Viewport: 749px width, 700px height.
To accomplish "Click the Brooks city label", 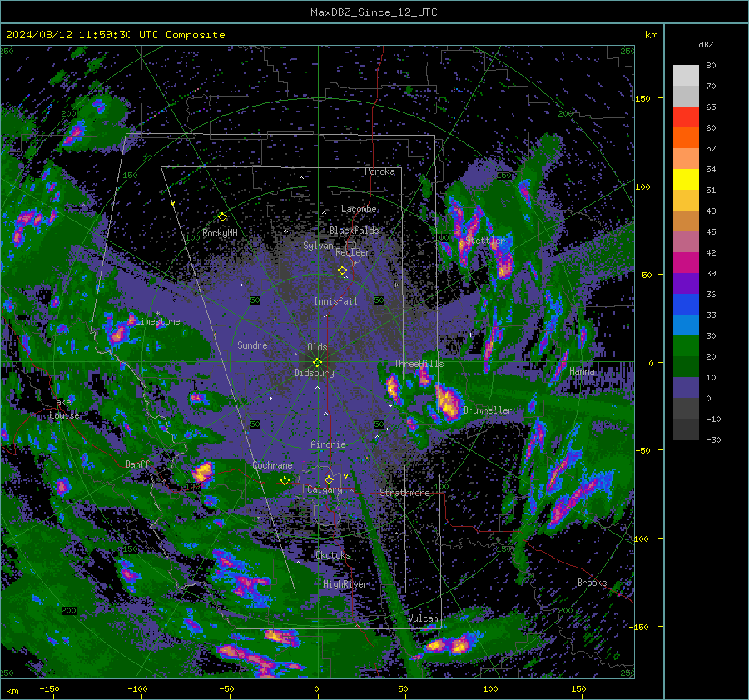I will 592,583.
